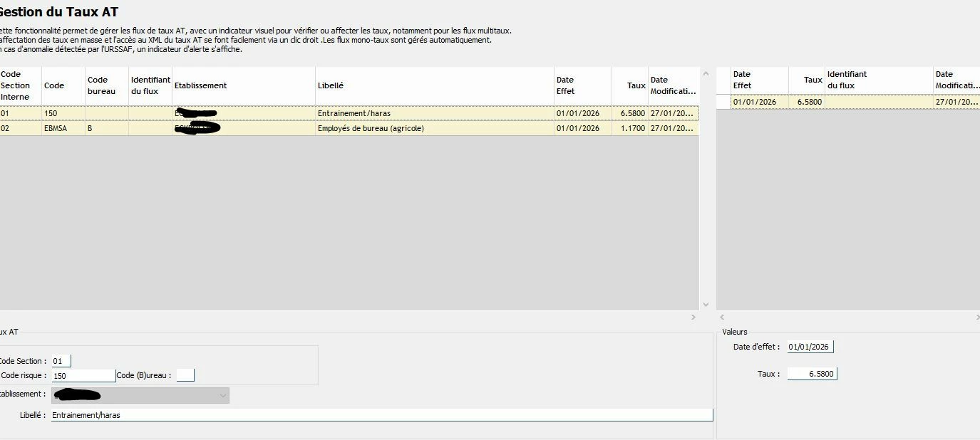Viewport: 980px width, 440px height.
Task: Click down arrow of main table scrollbar
Action: pyautogui.click(x=706, y=304)
